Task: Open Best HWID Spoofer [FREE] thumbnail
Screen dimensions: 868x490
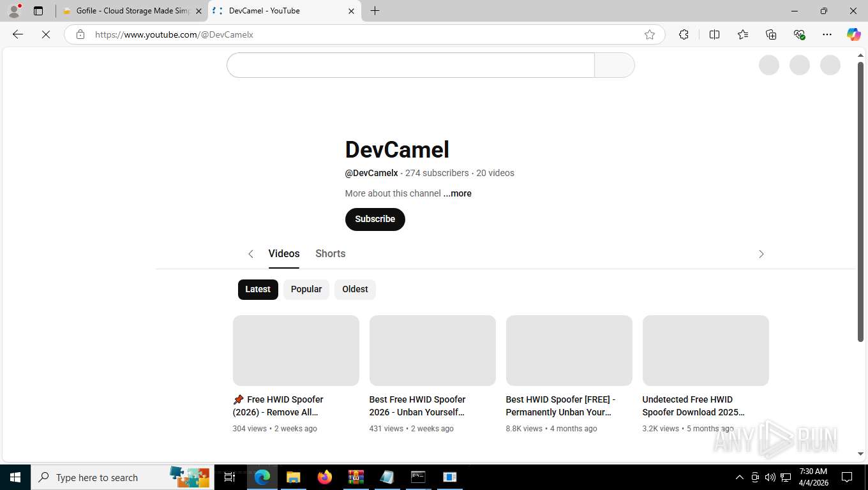Action: pyautogui.click(x=569, y=350)
